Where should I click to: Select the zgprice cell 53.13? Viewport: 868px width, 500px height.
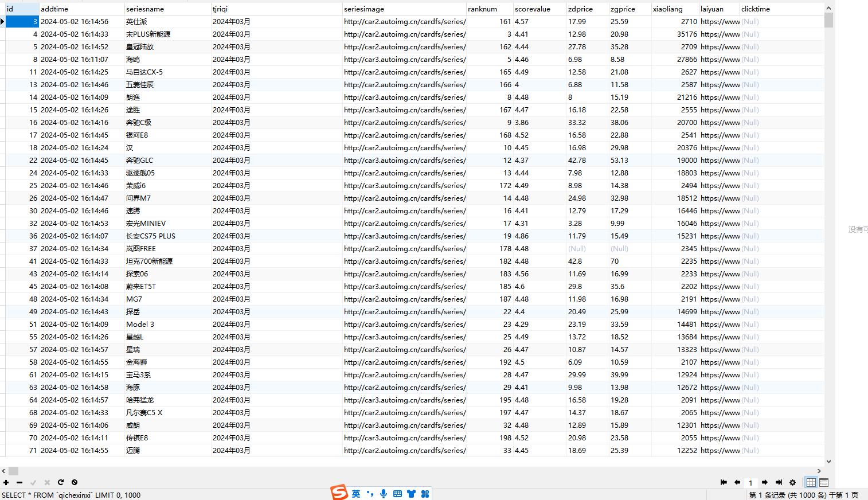coord(630,161)
